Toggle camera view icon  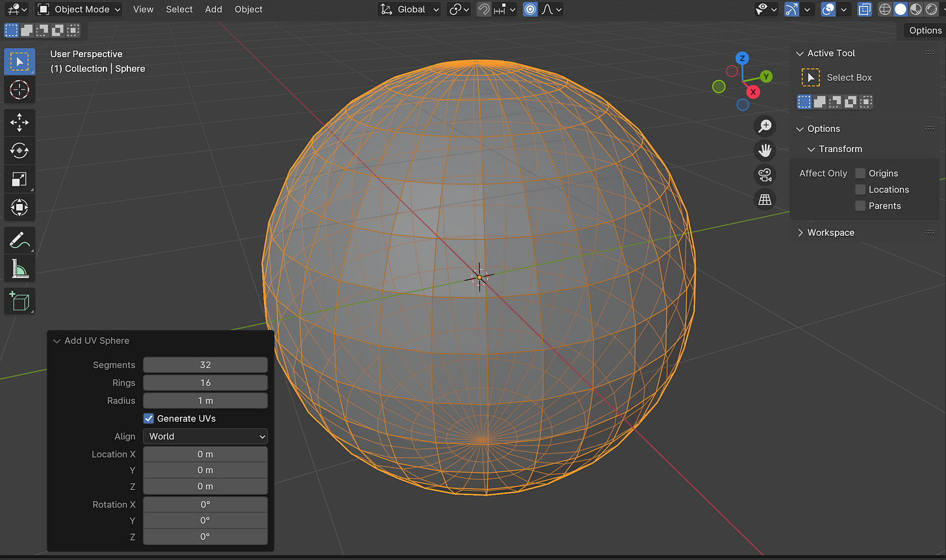765,175
